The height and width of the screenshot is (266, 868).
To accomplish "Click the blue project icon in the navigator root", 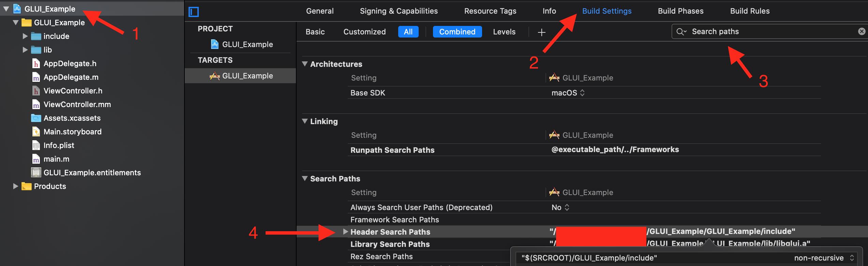I will [x=17, y=9].
